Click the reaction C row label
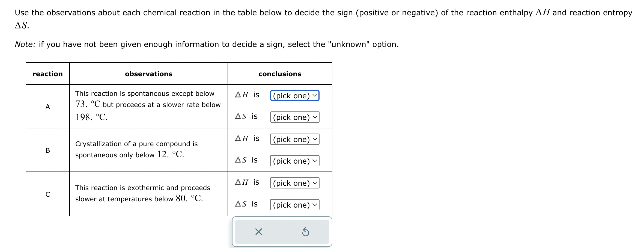 pyautogui.click(x=48, y=194)
